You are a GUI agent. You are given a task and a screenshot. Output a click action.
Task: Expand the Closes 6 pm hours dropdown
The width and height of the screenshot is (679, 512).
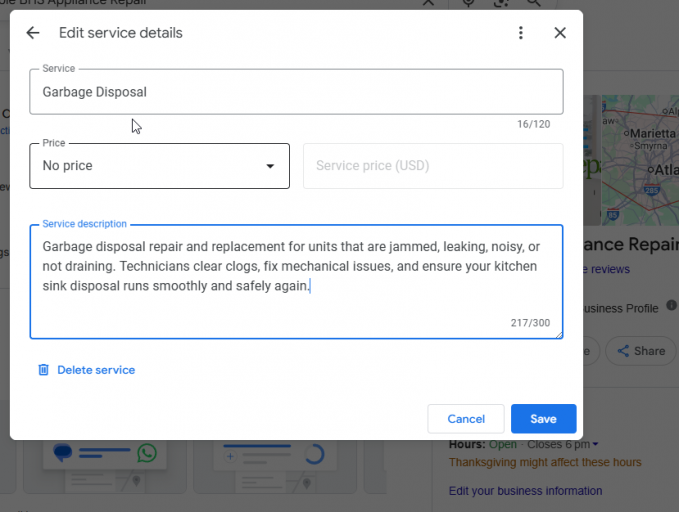(x=596, y=444)
